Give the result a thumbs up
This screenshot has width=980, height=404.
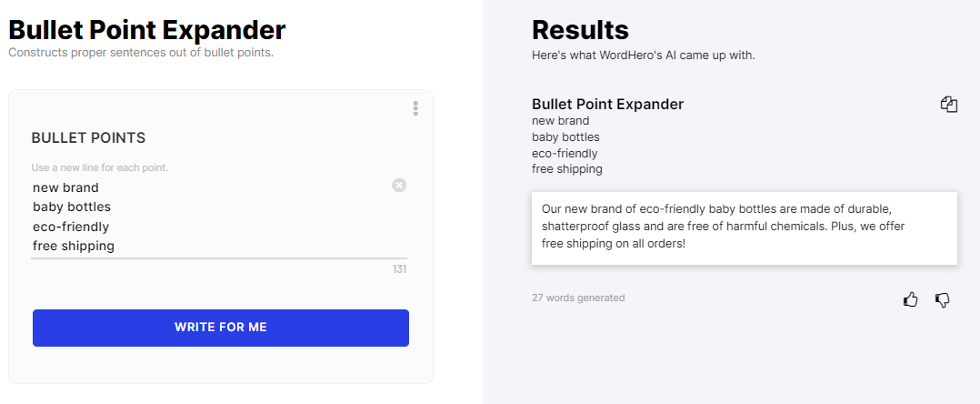tap(911, 300)
